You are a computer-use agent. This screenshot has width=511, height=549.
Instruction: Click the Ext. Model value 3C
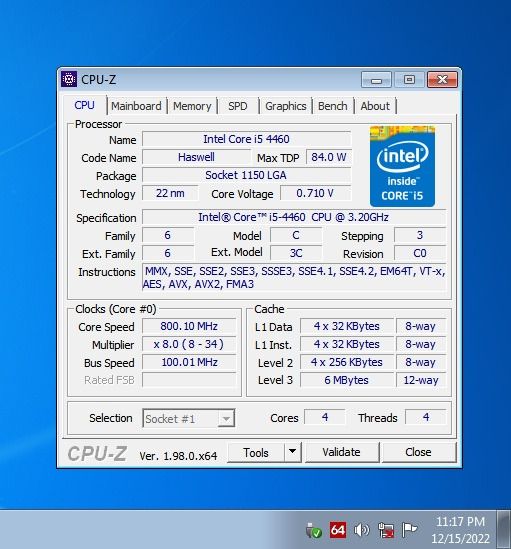pyautogui.click(x=296, y=253)
